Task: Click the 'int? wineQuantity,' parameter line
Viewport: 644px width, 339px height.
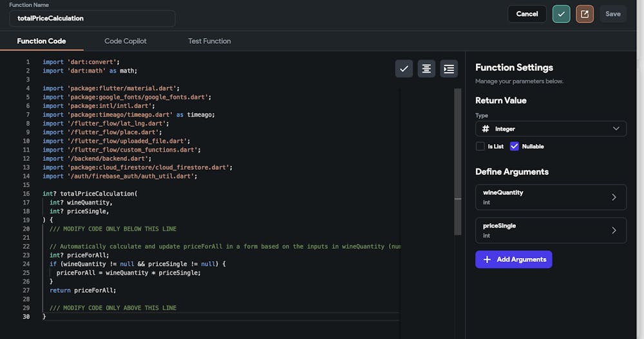Action: pos(81,203)
